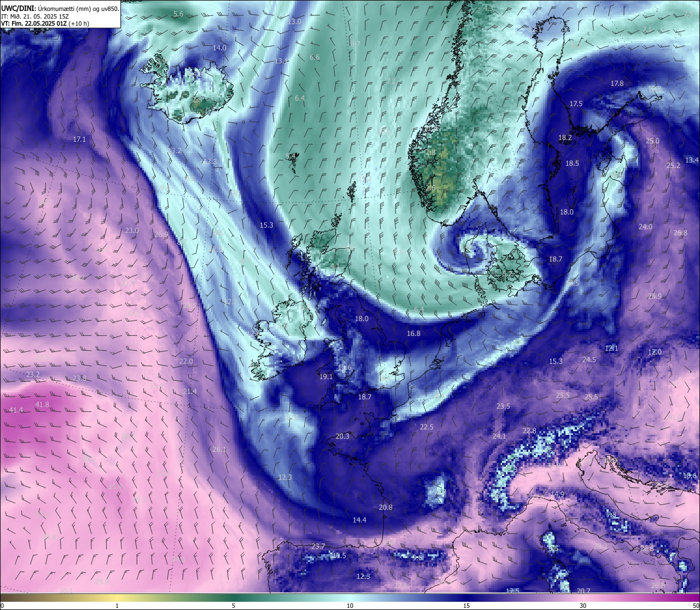Click the 17.5 value label

(x=576, y=104)
